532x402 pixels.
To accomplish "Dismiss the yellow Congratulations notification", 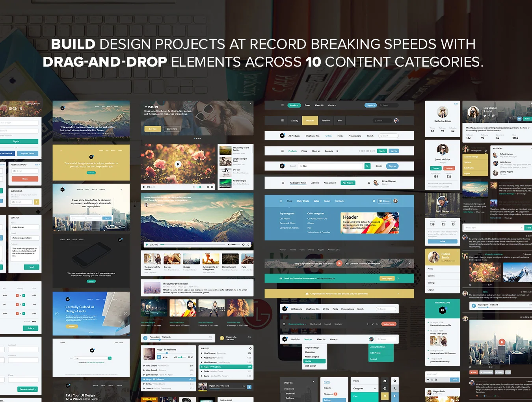I will coord(398,294).
